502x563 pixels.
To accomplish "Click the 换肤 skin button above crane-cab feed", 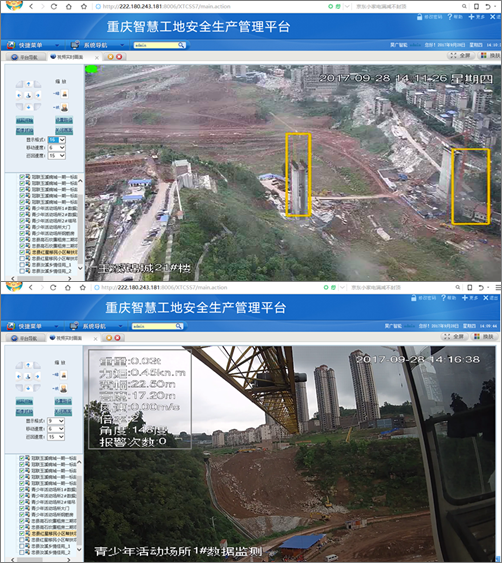I will pos(484,336).
